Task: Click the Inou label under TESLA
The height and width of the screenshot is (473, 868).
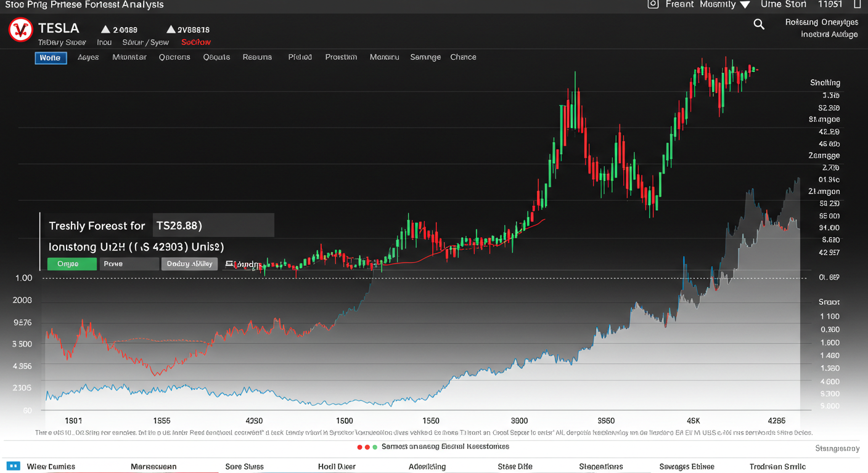Action: [x=104, y=42]
